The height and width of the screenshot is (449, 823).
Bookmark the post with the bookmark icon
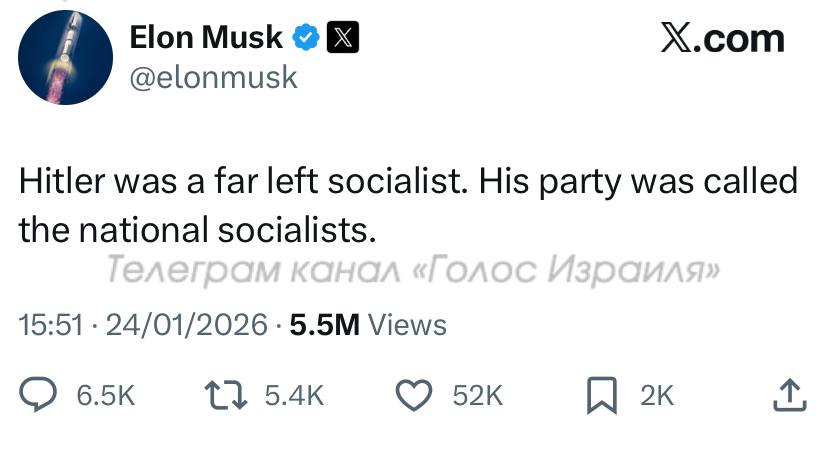602,396
